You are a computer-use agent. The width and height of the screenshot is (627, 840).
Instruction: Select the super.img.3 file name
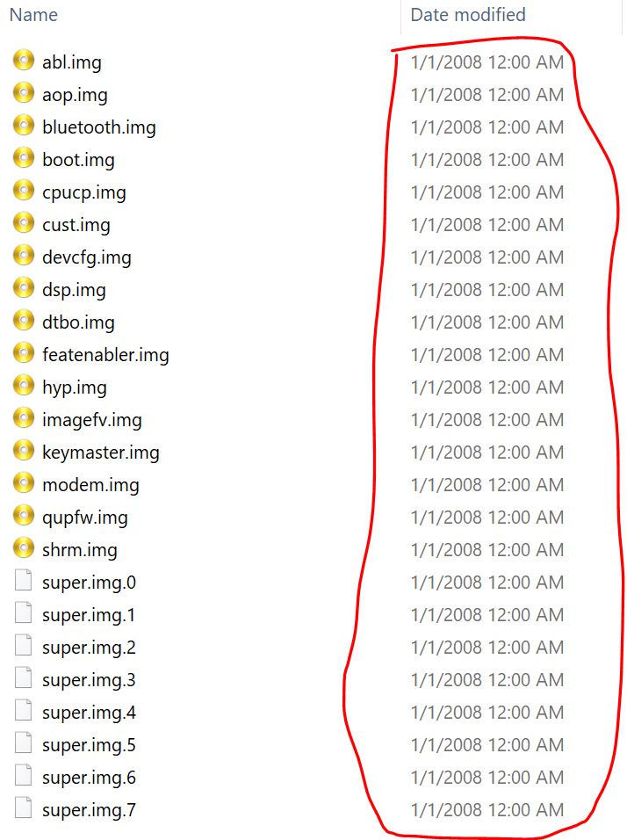click(89, 680)
